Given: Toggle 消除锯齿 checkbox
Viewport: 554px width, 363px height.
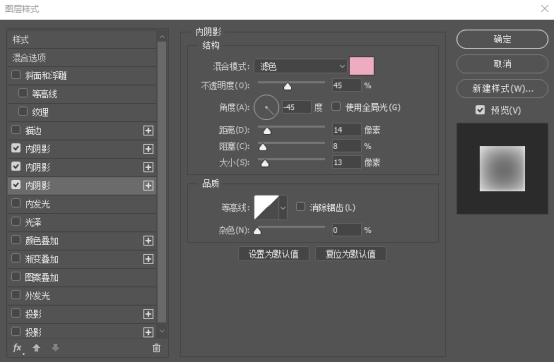Looking at the screenshot, I should pyautogui.click(x=301, y=206).
